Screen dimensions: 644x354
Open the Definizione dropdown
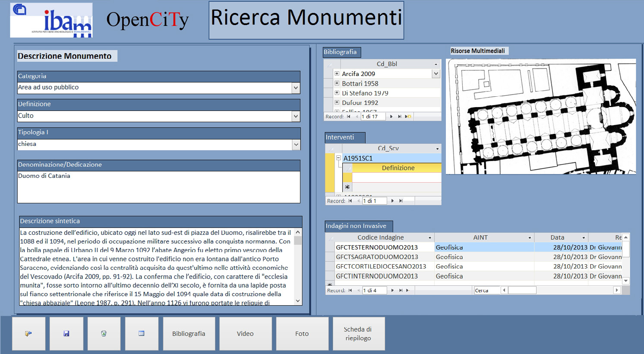(296, 116)
